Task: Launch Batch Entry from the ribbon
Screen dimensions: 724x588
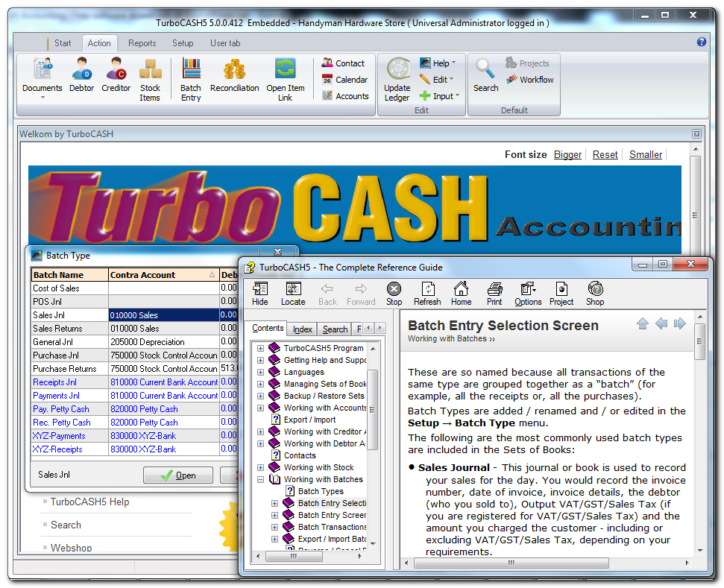Action: (x=191, y=80)
